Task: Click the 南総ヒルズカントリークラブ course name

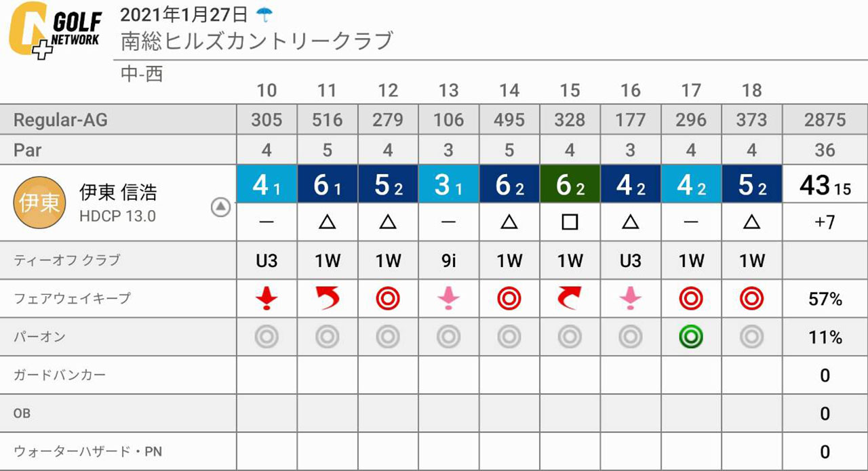Action: pos(257,41)
